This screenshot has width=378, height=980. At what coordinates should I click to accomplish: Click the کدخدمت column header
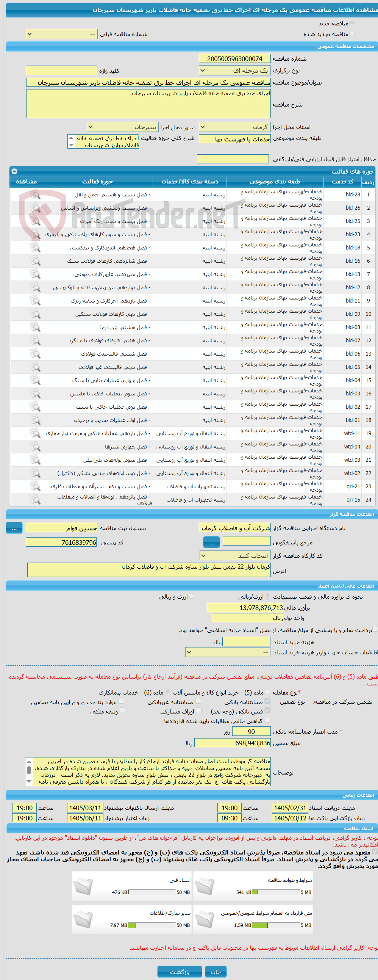pyautogui.click(x=342, y=182)
